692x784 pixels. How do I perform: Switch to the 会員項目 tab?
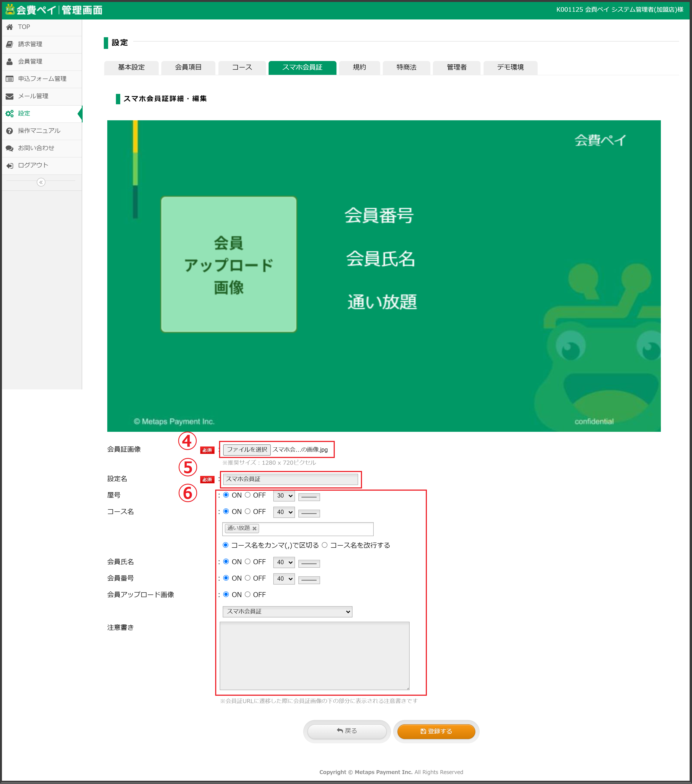pos(188,67)
